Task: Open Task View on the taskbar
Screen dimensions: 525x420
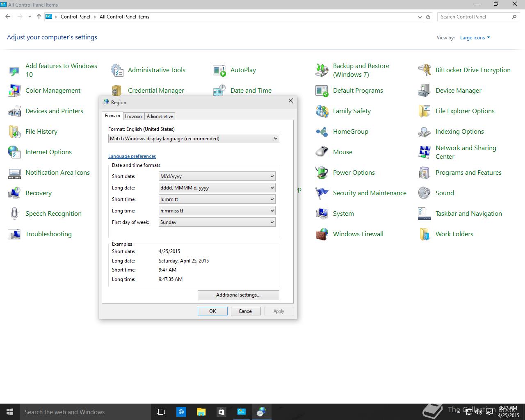Action: (x=161, y=412)
